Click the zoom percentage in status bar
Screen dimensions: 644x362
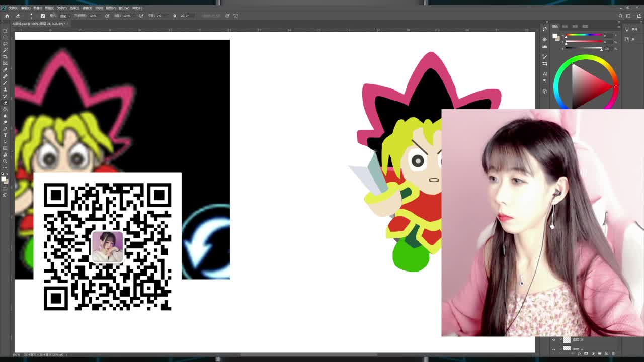[x=17, y=355]
